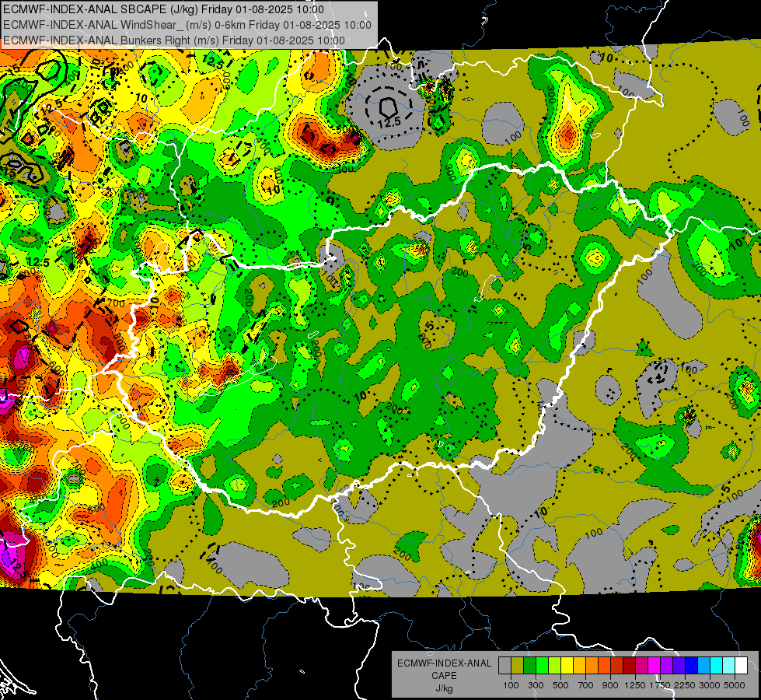Select the 500 legend value label
761x700 pixels.
tap(560, 685)
